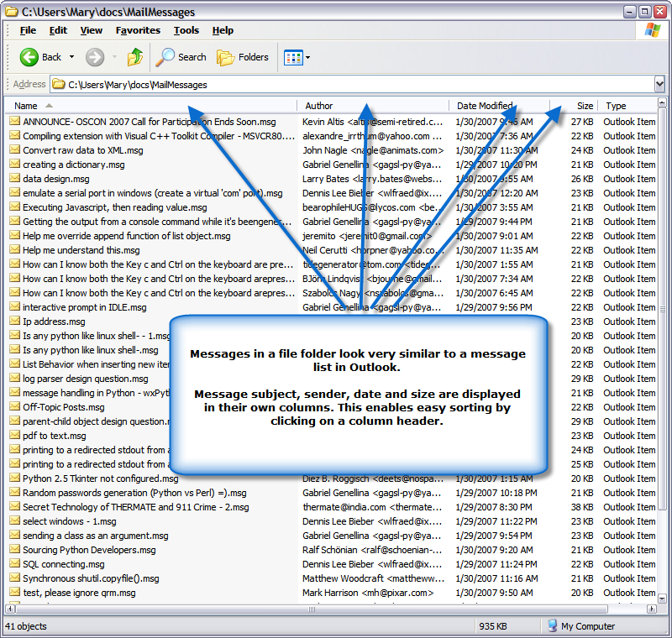672x638 pixels.
Task: Open Search with the magnifier icon
Action: [165, 57]
